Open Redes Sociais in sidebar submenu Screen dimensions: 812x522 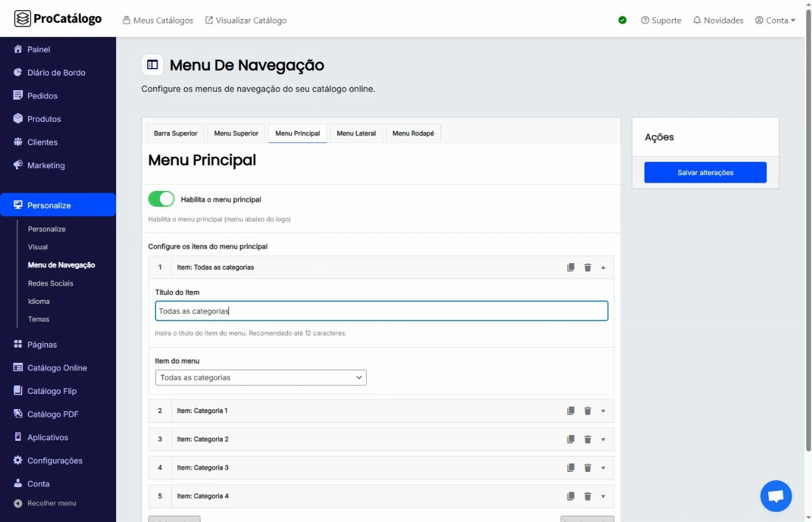click(x=51, y=284)
